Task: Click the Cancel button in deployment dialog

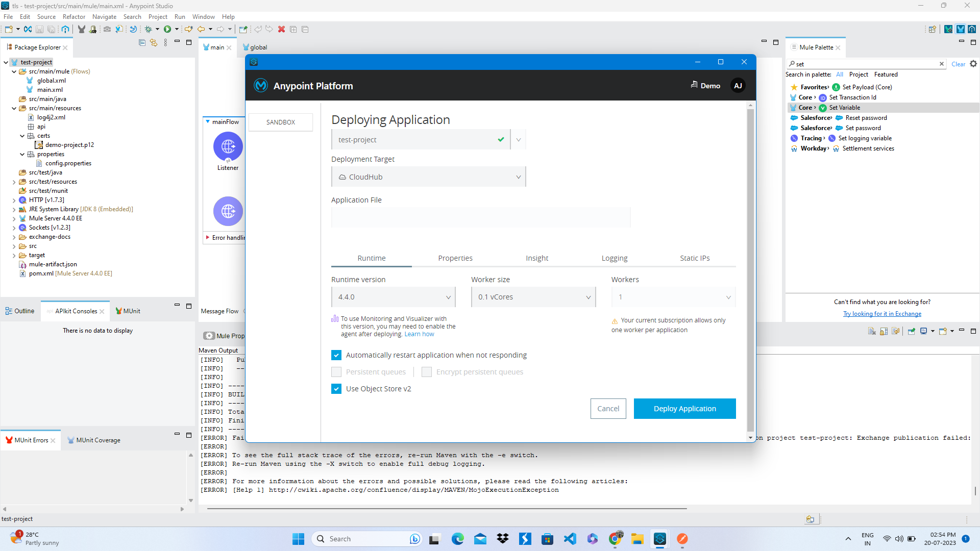Action: (x=608, y=409)
